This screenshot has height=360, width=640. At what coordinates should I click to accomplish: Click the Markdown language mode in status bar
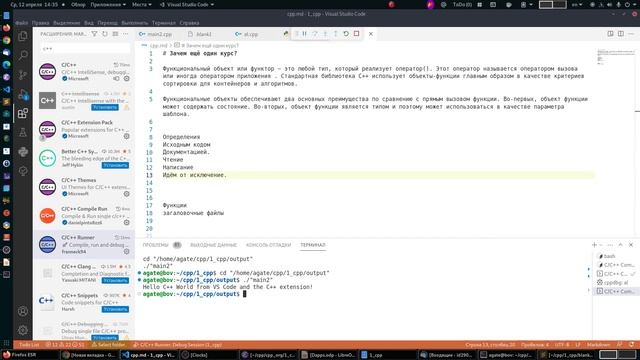pos(598,344)
